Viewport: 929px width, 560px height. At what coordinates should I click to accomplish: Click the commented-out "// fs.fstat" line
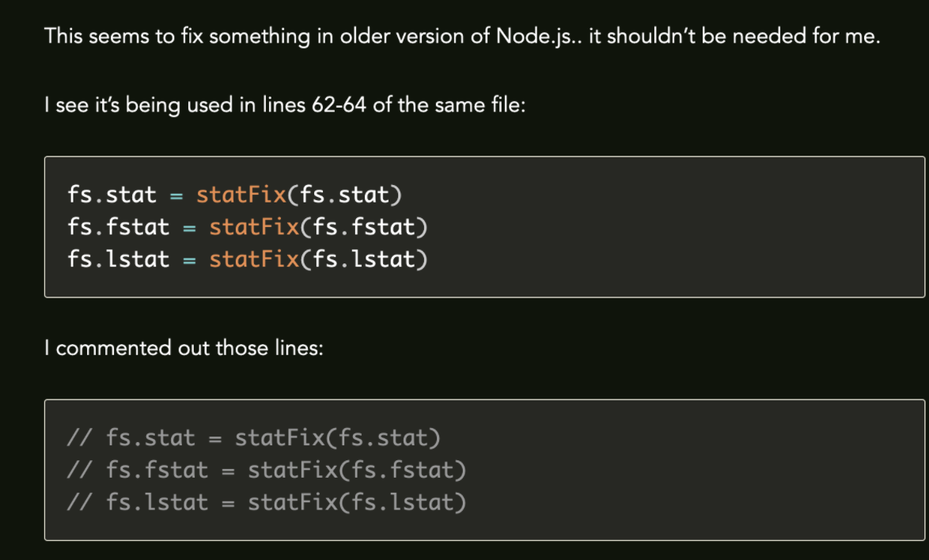coord(266,470)
